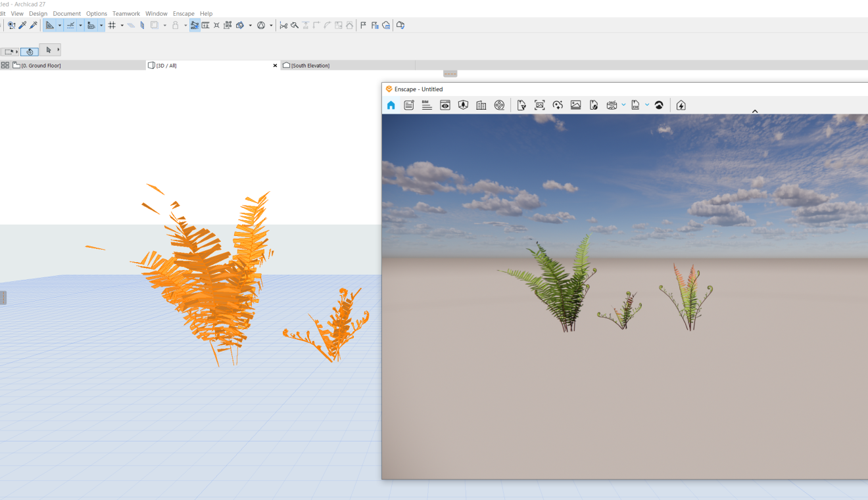868x500 pixels.
Task: Open the Teamwork menu
Action: 126,13
